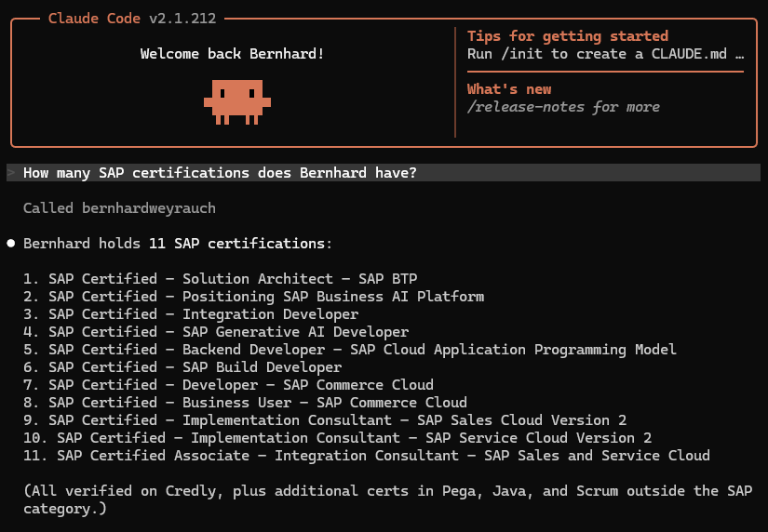Click the 'SAP Build Developer' list item
Screen dimensions: 768x532
point(182,366)
